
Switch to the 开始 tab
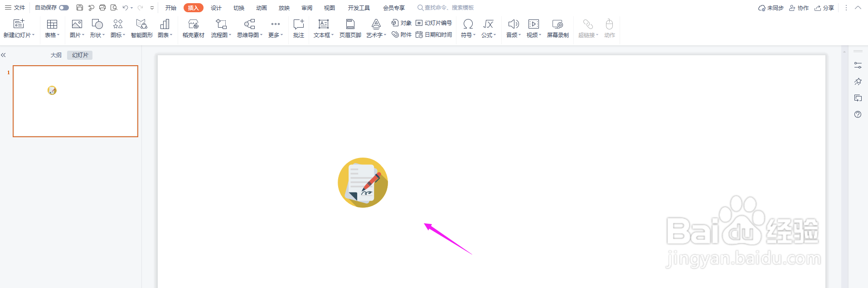click(x=171, y=8)
